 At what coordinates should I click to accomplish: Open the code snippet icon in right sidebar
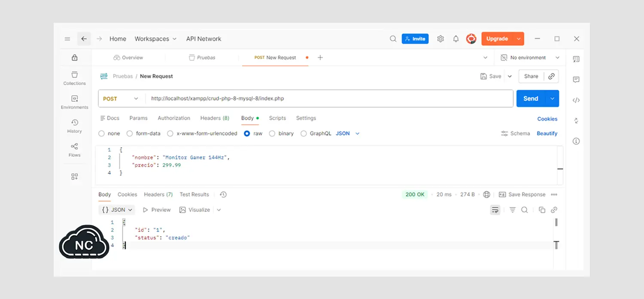pos(576,100)
